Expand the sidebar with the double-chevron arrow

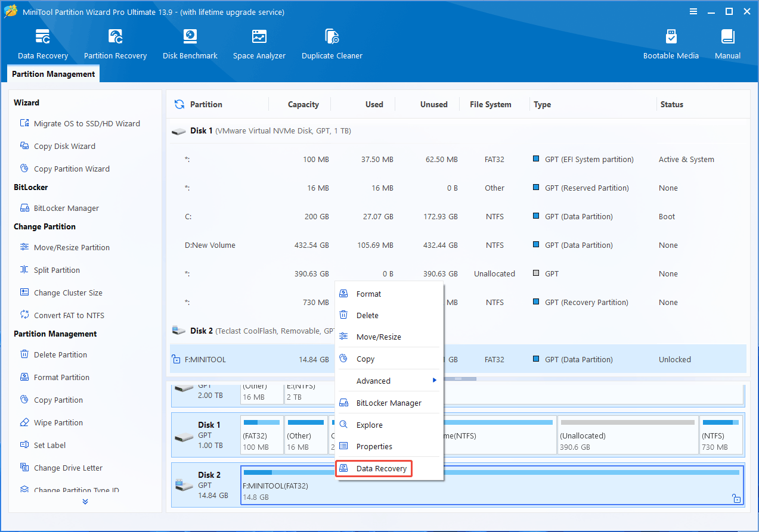tap(85, 502)
